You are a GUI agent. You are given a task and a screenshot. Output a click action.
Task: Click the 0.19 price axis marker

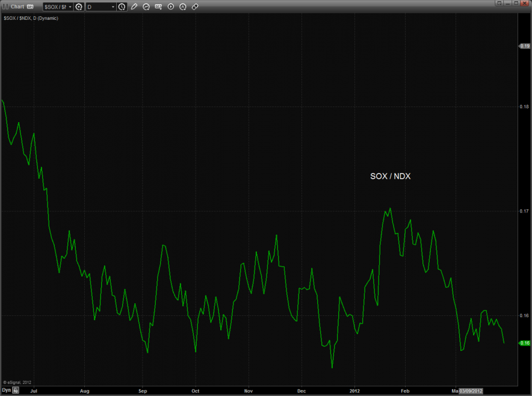[524, 46]
